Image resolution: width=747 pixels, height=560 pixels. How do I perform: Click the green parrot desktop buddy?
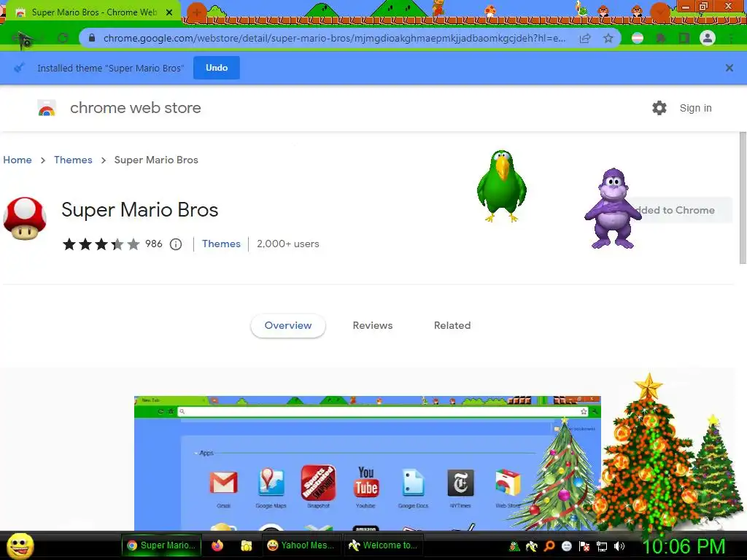click(x=501, y=186)
